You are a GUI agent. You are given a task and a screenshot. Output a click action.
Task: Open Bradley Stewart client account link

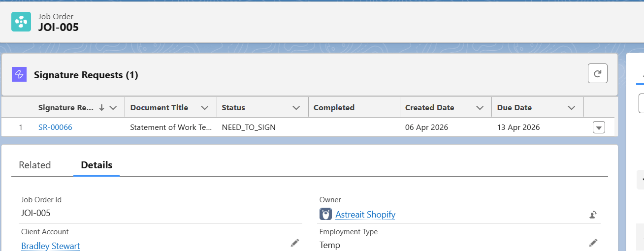50,246
